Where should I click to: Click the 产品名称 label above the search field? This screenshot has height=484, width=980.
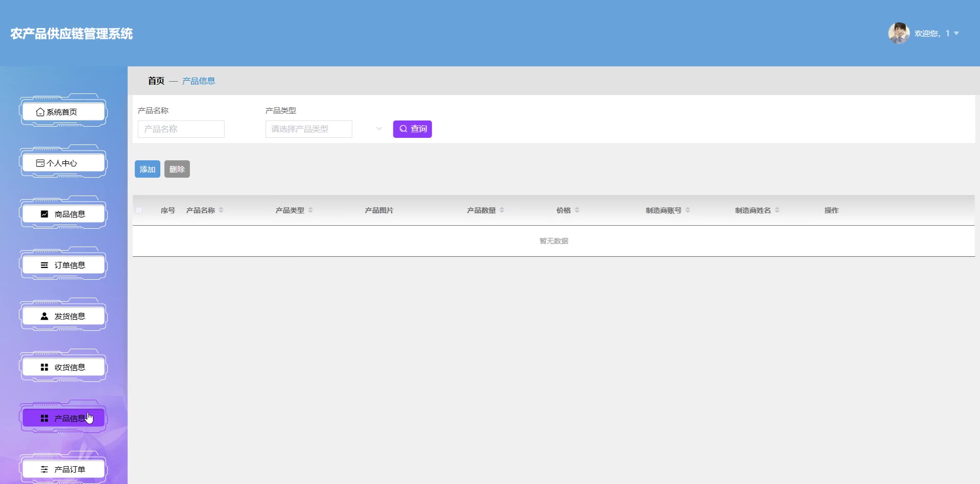click(153, 110)
